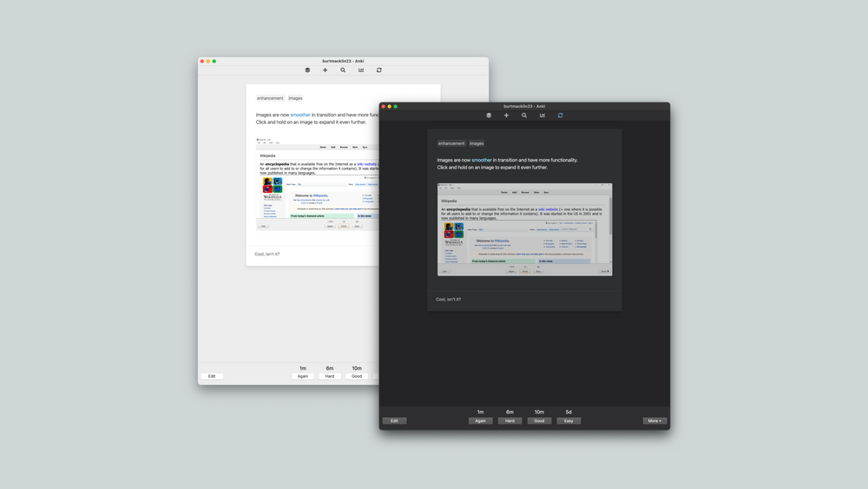This screenshot has height=489, width=868.
Task: Click 'enhancement' tag in dark window
Action: 451,143
